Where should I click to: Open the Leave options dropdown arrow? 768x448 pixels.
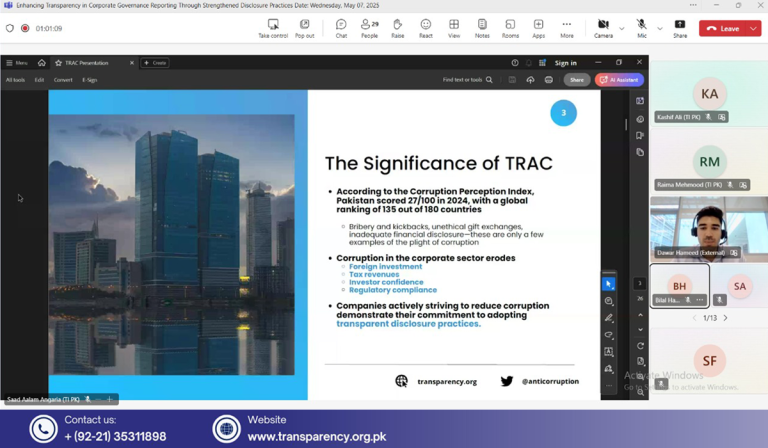(754, 29)
